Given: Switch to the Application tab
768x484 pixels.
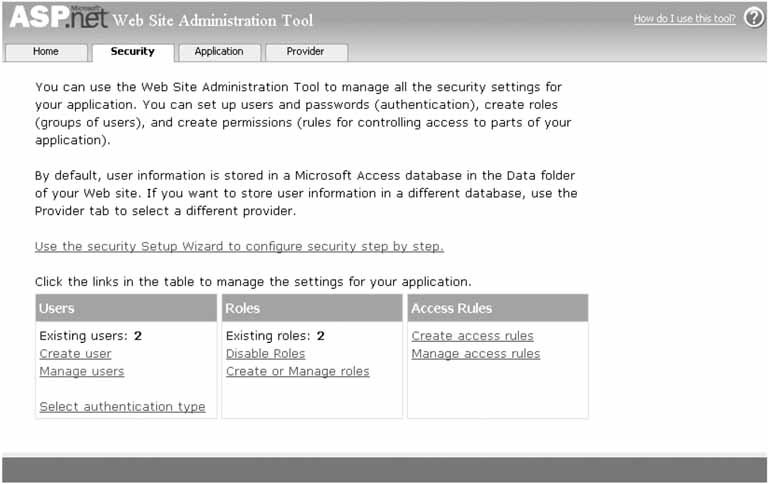Looking at the screenshot, I should [218, 52].
